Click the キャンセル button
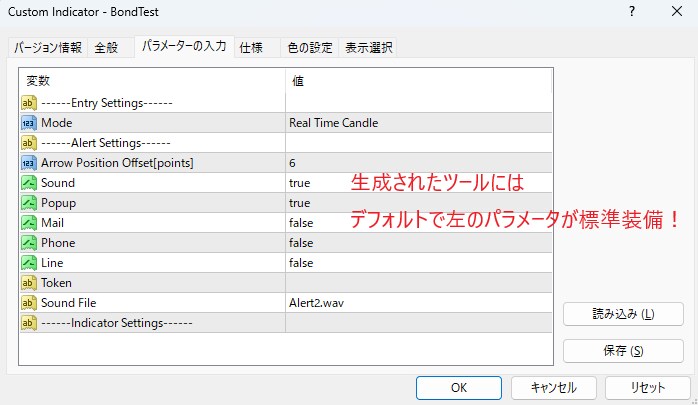698x405 pixels. click(x=553, y=388)
